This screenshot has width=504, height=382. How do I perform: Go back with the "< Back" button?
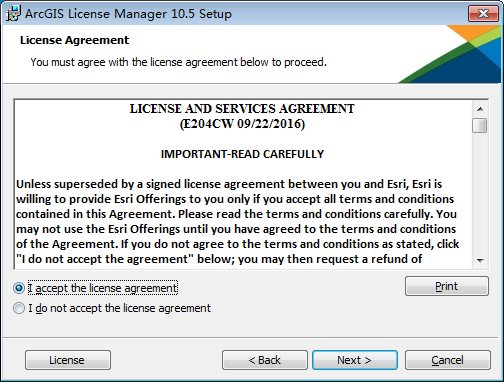[265, 360]
